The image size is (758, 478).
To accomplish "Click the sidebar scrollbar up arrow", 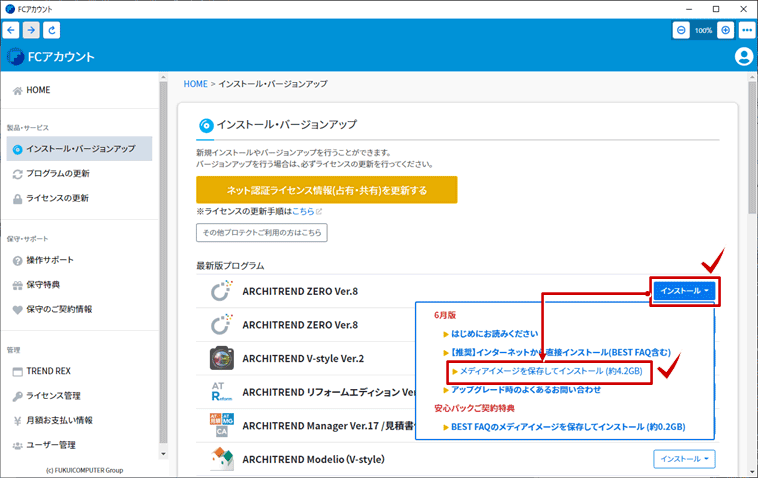I will [x=163, y=77].
